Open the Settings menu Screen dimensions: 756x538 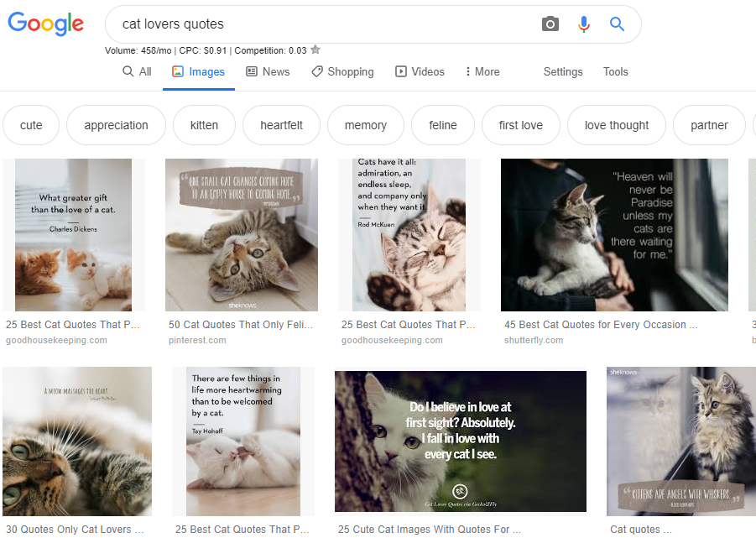[x=563, y=72]
